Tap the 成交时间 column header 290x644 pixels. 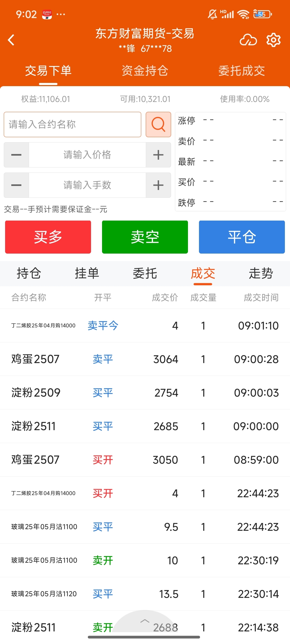point(261,297)
